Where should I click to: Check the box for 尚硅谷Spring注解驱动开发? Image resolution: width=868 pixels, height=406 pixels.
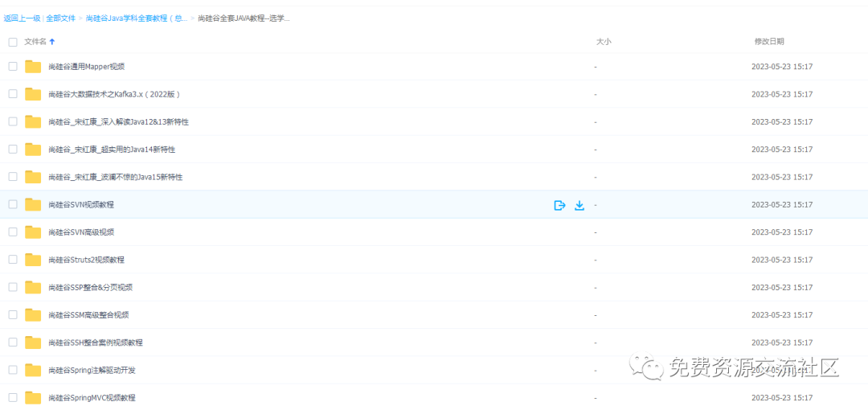[13, 370]
